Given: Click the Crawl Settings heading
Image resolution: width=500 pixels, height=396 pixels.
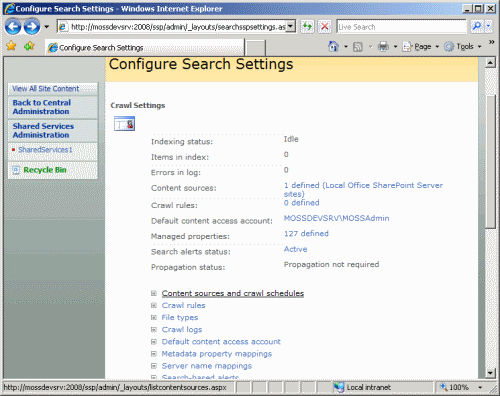Looking at the screenshot, I should coord(138,105).
